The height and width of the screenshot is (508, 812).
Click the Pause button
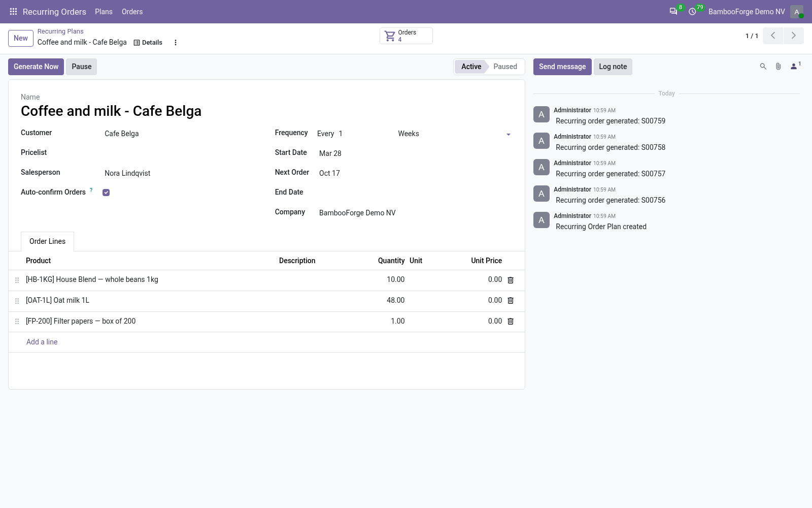coord(81,67)
